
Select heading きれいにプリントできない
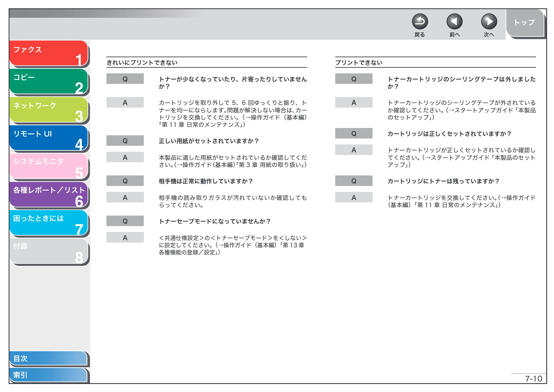click(x=142, y=63)
